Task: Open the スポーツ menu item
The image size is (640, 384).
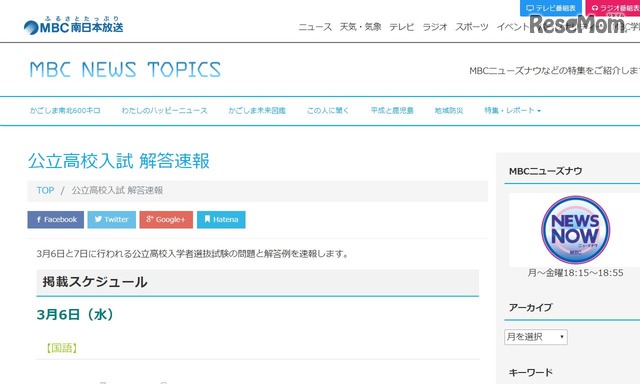Action: (x=472, y=27)
